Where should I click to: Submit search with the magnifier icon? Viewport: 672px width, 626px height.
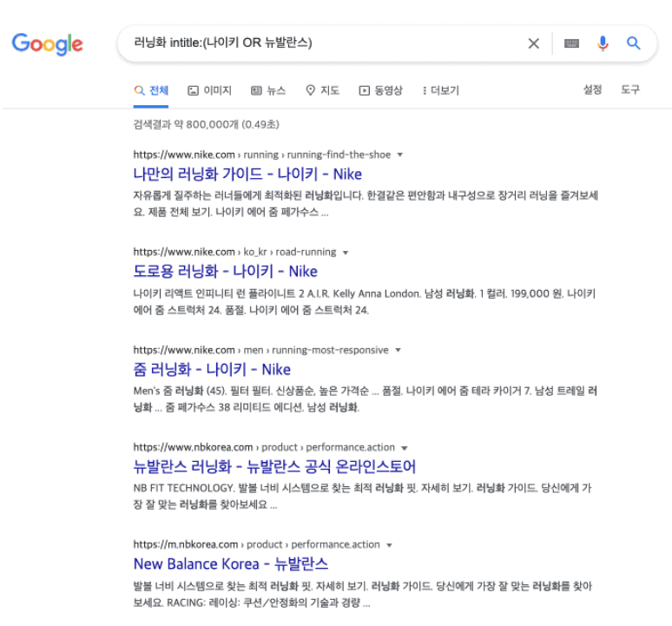634,43
